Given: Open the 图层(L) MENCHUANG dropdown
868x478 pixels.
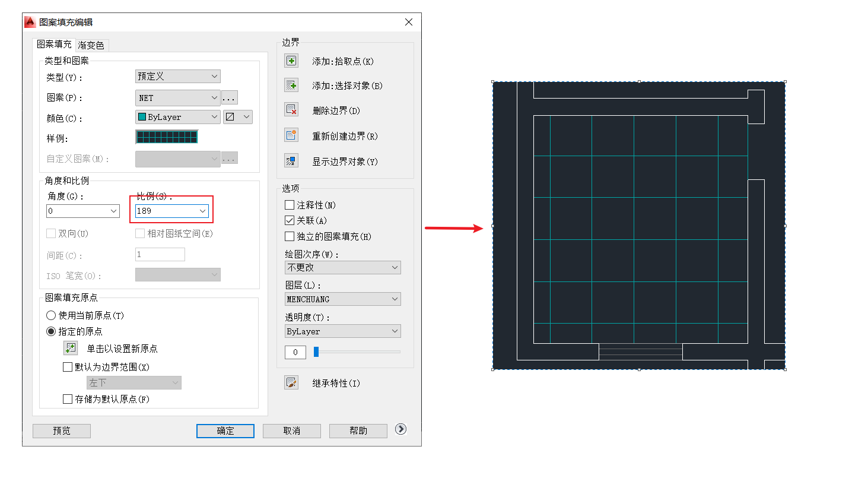Looking at the screenshot, I should (x=342, y=299).
